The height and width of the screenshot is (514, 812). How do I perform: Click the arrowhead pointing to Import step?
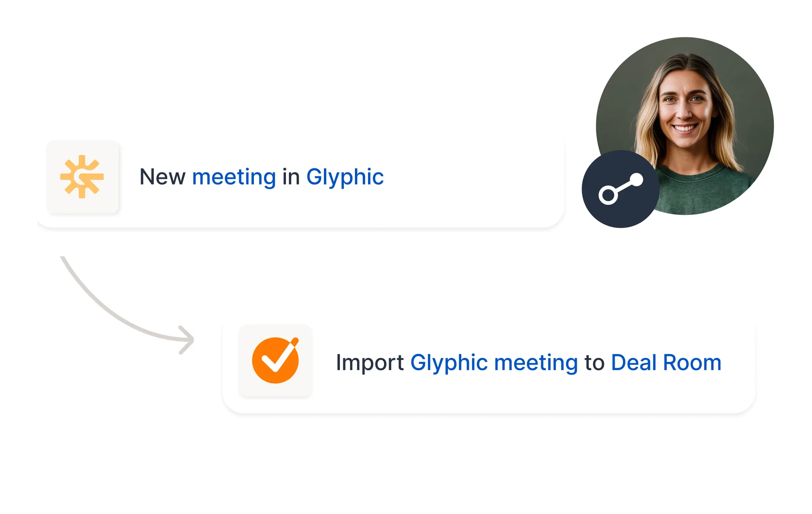pos(186,340)
